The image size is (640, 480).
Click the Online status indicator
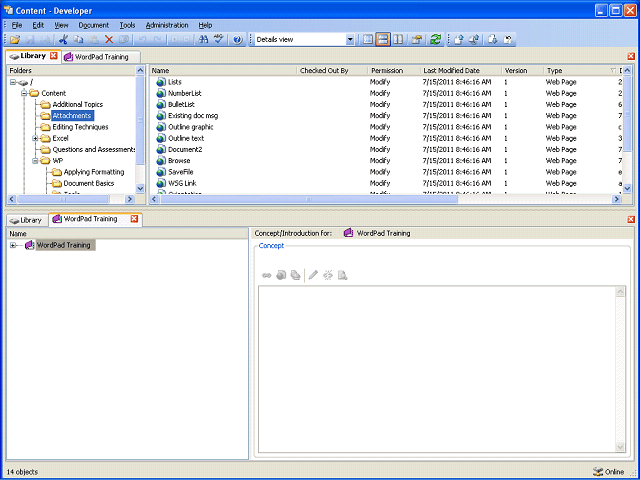(x=608, y=472)
